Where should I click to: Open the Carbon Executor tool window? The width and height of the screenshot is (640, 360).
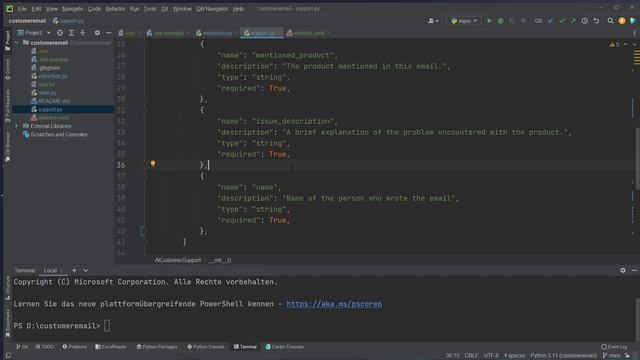285,347
